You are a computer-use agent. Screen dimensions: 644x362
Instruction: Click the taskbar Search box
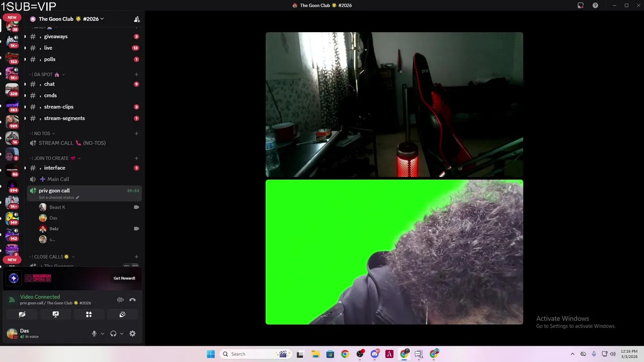coord(256,354)
